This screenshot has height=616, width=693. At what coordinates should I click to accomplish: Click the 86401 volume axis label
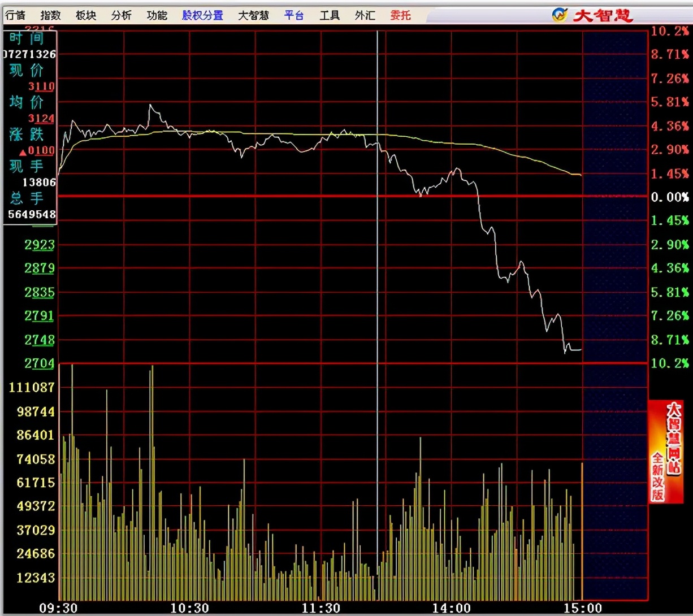(36, 435)
